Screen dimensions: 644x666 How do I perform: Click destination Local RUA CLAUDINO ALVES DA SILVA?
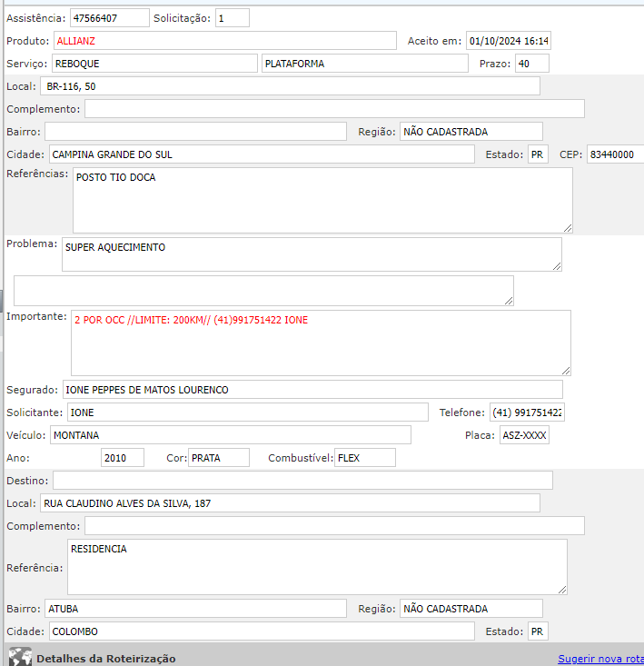pos(290,503)
